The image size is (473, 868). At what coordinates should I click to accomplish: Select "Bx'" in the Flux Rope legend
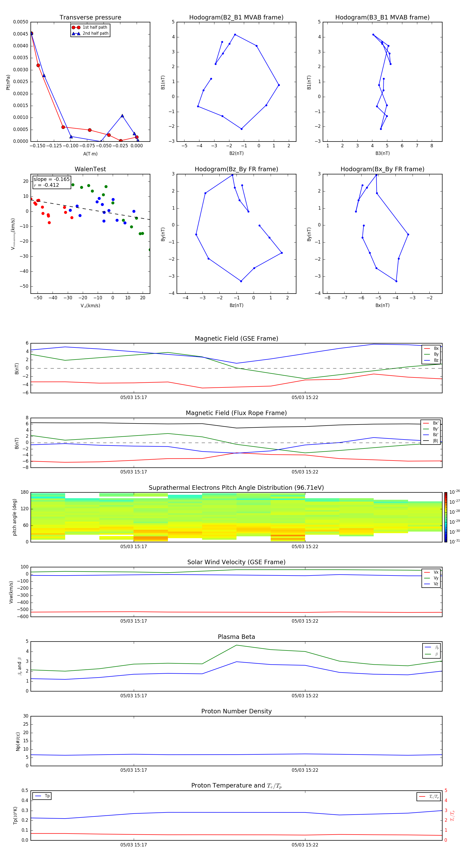[x=431, y=423]
